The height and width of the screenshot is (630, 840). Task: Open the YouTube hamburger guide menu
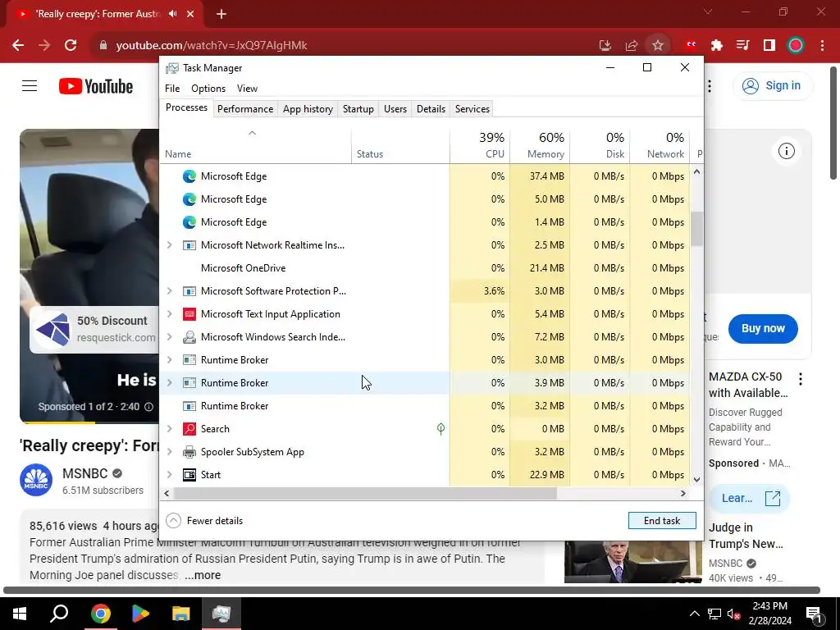30,85
